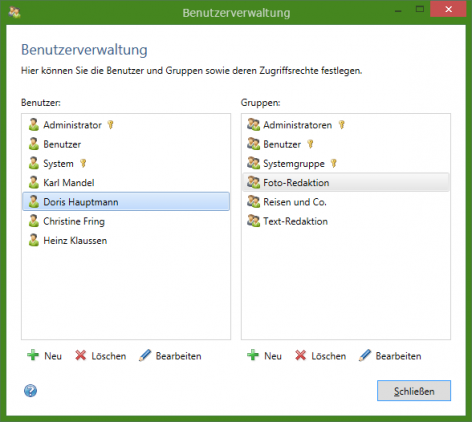Click the key icon beside Administrator user

tap(110, 125)
